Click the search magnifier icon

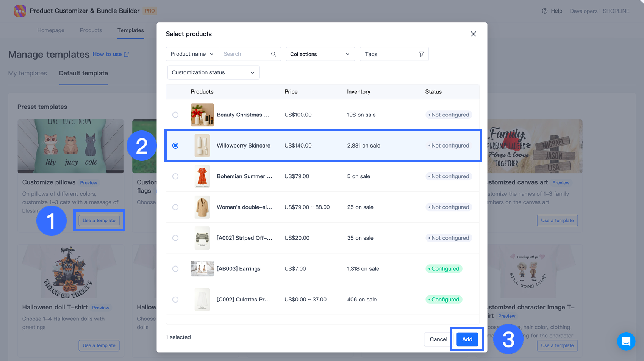(274, 54)
